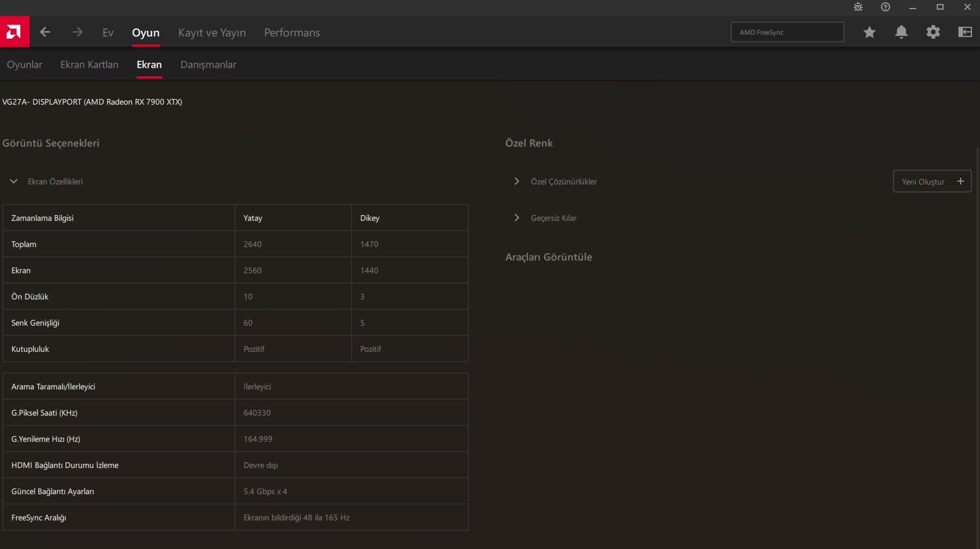Select the Ekran sub-tab
The image size is (980, 549).
coord(149,64)
